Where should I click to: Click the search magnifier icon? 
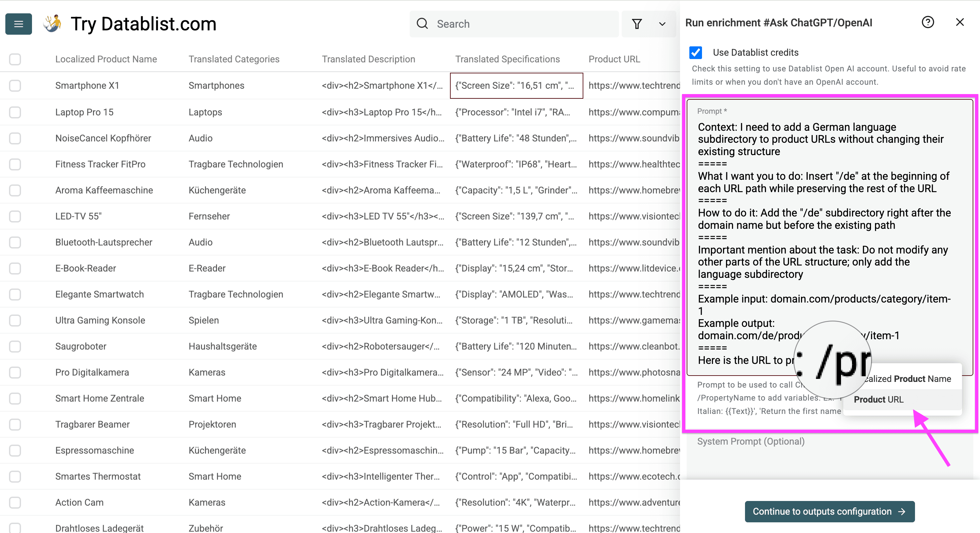[422, 23]
